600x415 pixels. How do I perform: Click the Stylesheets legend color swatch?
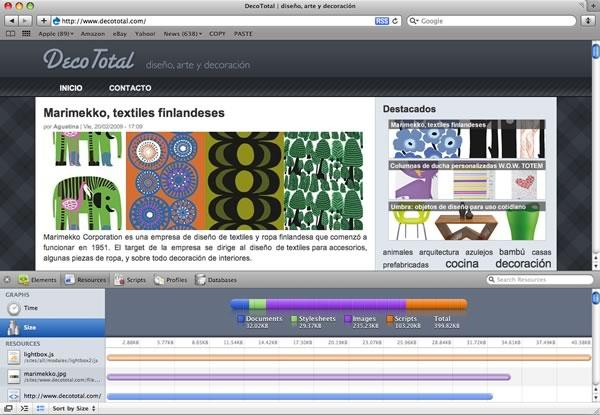(x=294, y=319)
